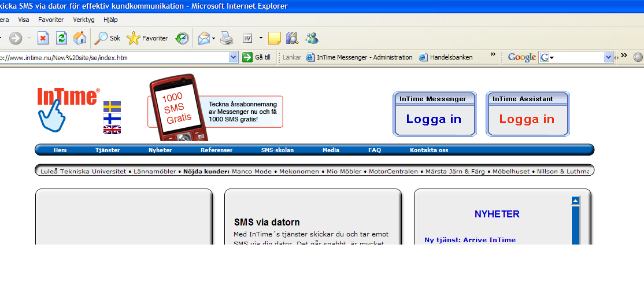Go to the Home page icon
The width and height of the screenshot is (644, 296).
point(80,38)
